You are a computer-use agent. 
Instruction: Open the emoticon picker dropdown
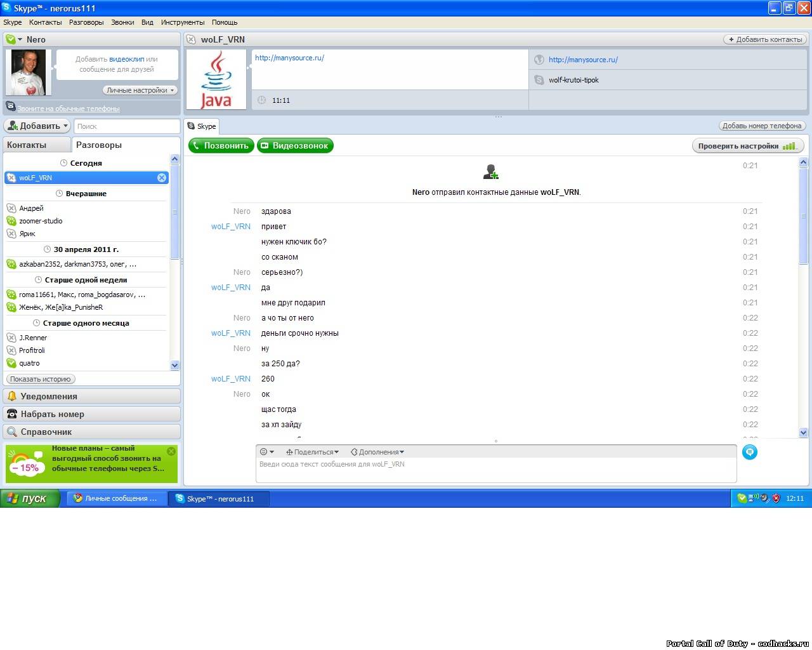tap(267, 452)
